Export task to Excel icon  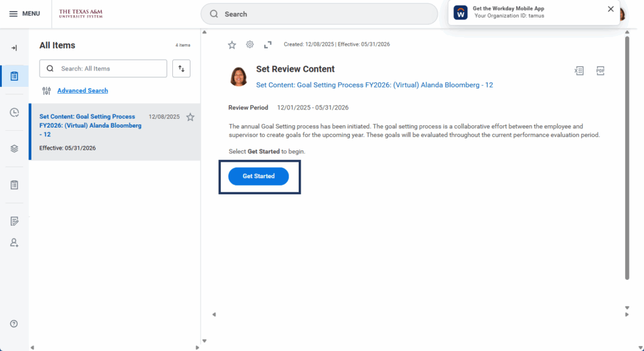pos(579,70)
